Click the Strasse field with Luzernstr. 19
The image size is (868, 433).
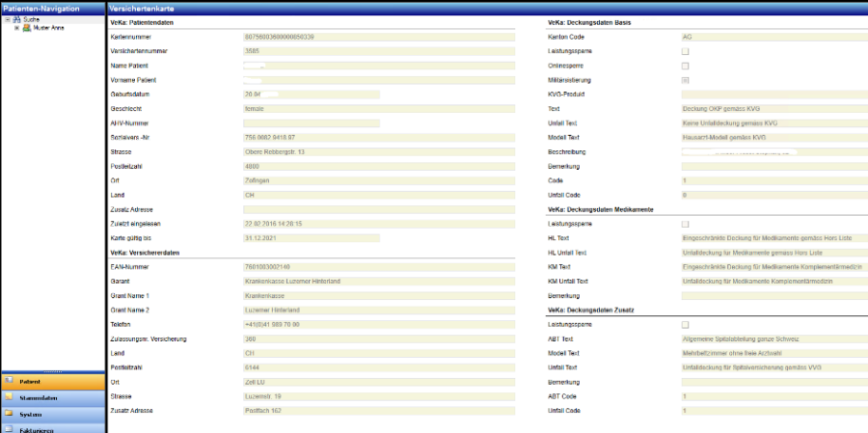tap(379, 396)
